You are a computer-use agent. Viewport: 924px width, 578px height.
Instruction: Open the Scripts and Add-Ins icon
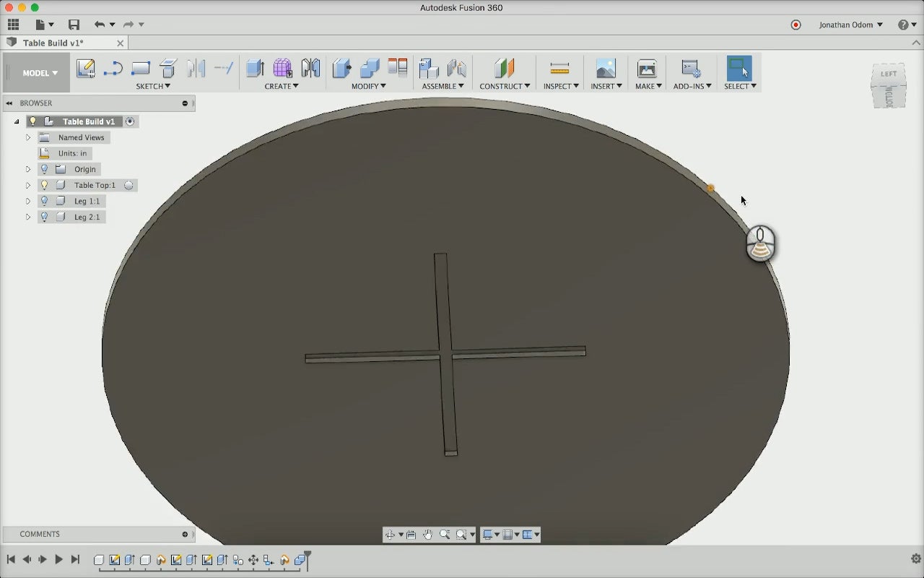pyautogui.click(x=691, y=69)
